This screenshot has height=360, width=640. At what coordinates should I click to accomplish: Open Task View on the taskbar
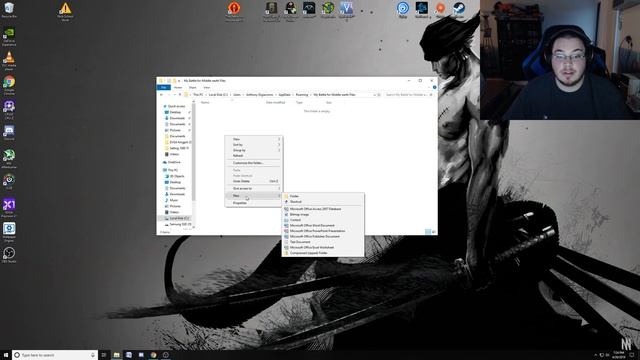click(104, 355)
